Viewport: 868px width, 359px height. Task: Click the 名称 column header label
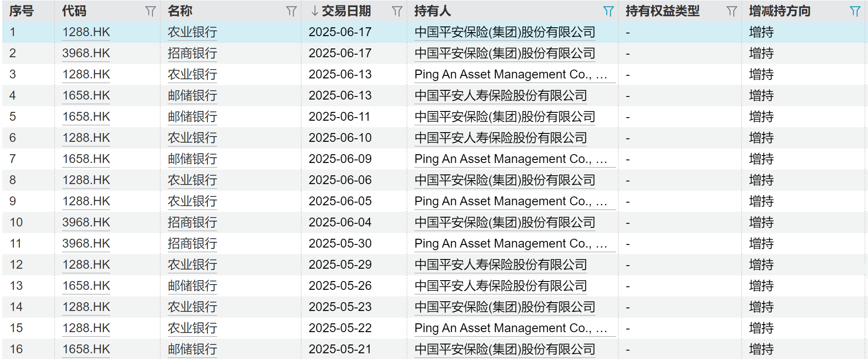180,11
